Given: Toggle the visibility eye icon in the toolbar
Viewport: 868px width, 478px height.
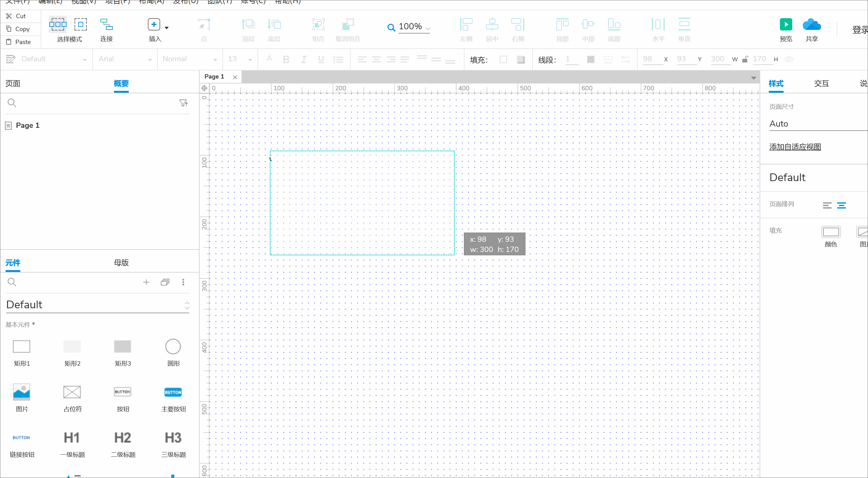Looking at the screenshot, I should coord(789,59).
